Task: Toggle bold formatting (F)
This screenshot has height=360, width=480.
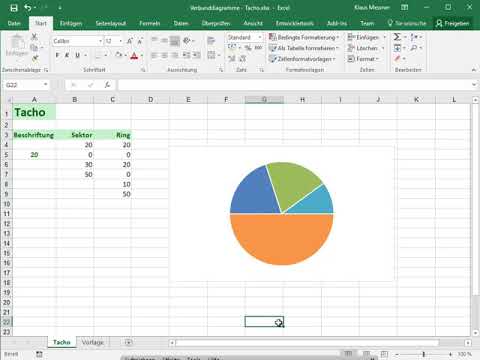Action: (x=57, y=55)
